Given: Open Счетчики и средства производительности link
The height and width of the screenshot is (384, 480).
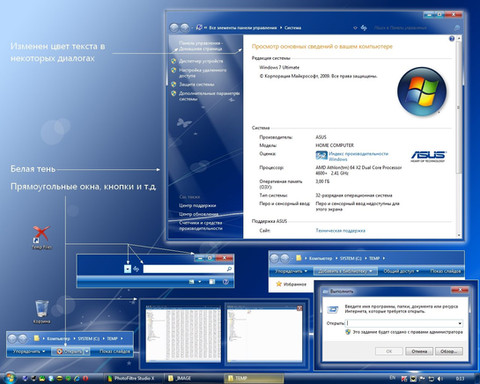Looking at the screenshot, I should 201,226.
